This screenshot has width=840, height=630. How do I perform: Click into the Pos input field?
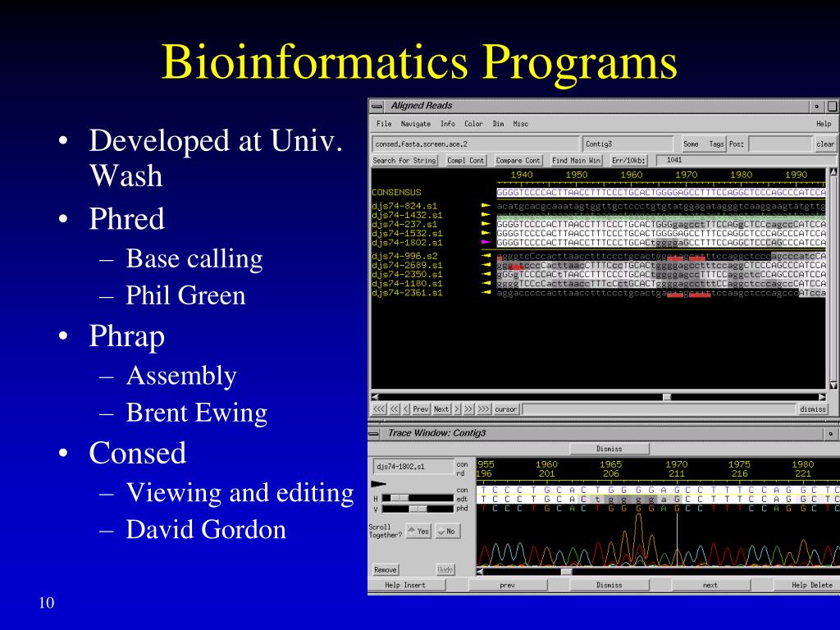(780, 144)
